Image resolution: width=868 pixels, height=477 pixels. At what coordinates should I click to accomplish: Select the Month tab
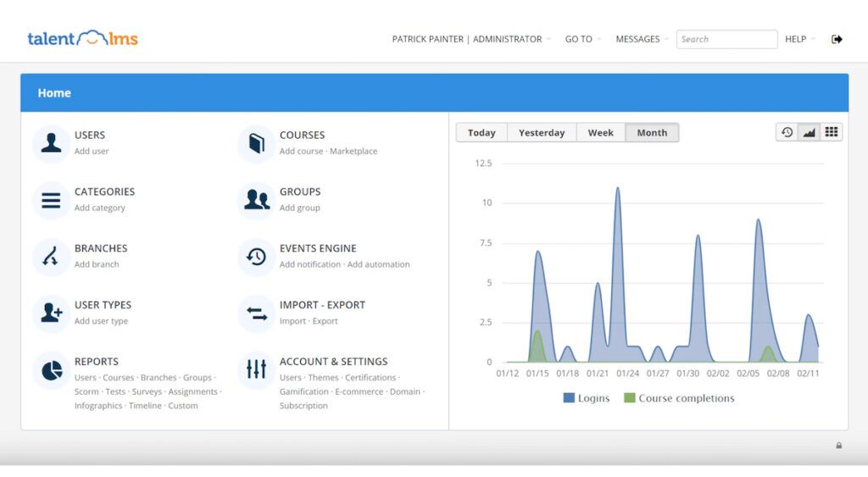[652, 133]
